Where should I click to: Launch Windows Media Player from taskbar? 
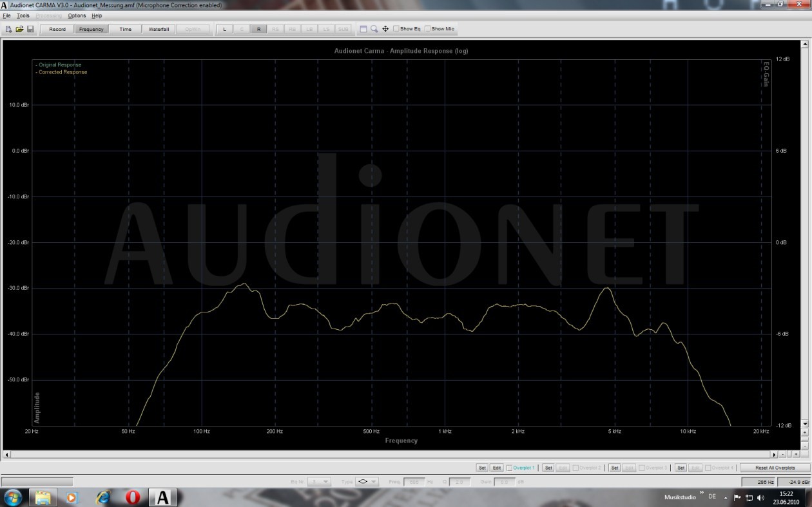tap(72, 497)
